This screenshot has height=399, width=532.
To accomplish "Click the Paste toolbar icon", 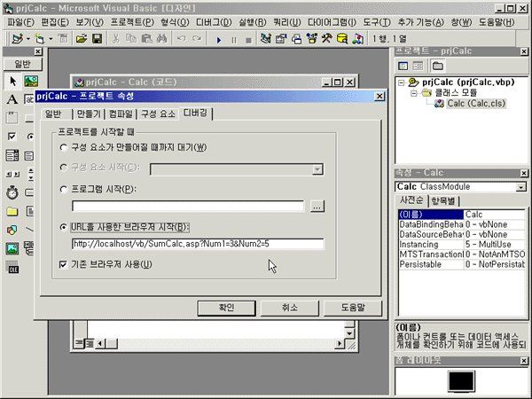I will pyautogui.click(x=146, y=39).
